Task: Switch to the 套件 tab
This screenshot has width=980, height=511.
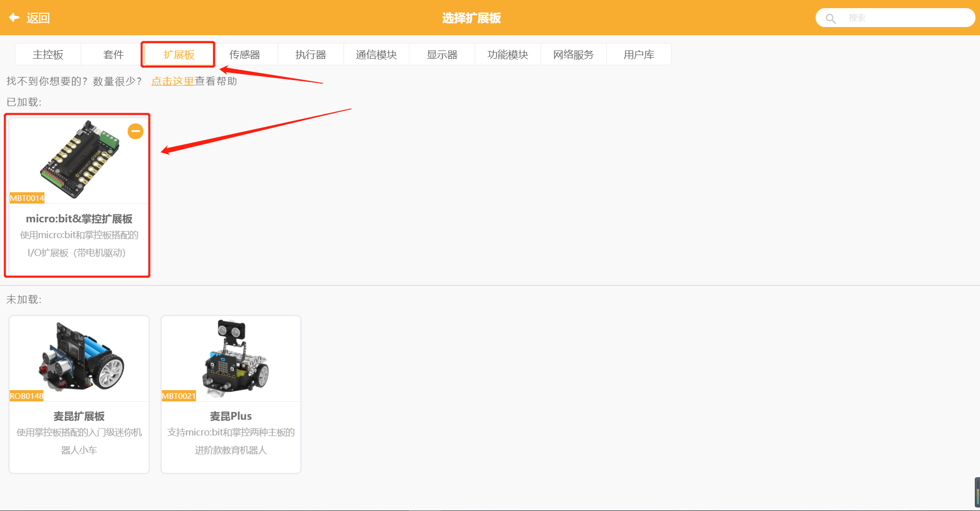Action: (x=113, y=55)
